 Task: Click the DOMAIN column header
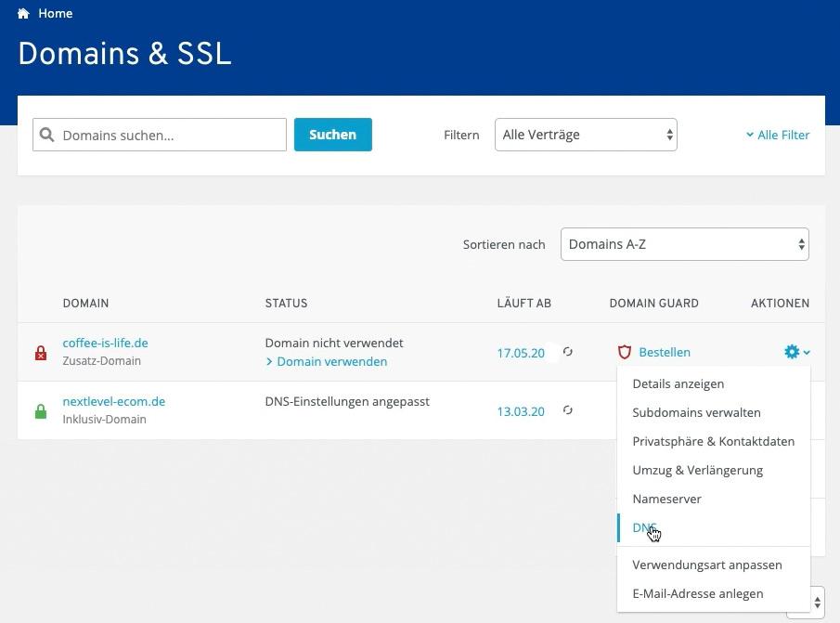85,304
